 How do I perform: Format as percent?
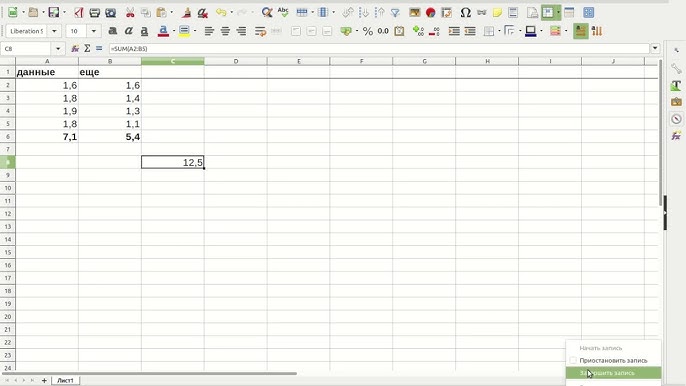click(x=368, y=31)
